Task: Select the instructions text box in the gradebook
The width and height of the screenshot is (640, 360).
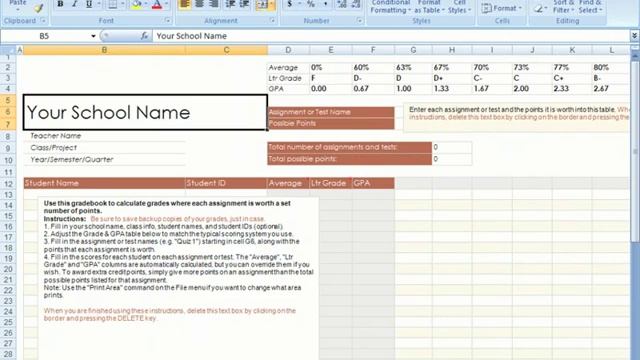Action: pos(178,278)
